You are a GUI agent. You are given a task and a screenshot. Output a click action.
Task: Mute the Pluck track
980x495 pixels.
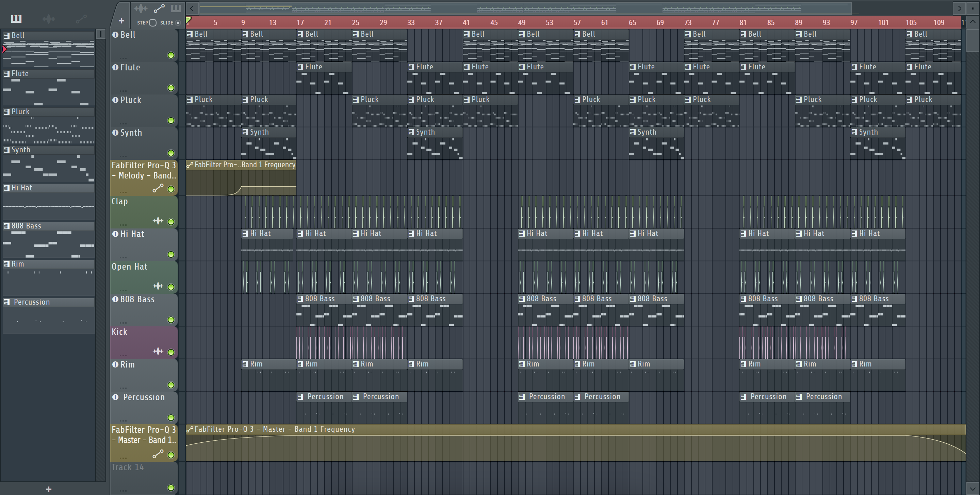[171, 121]
